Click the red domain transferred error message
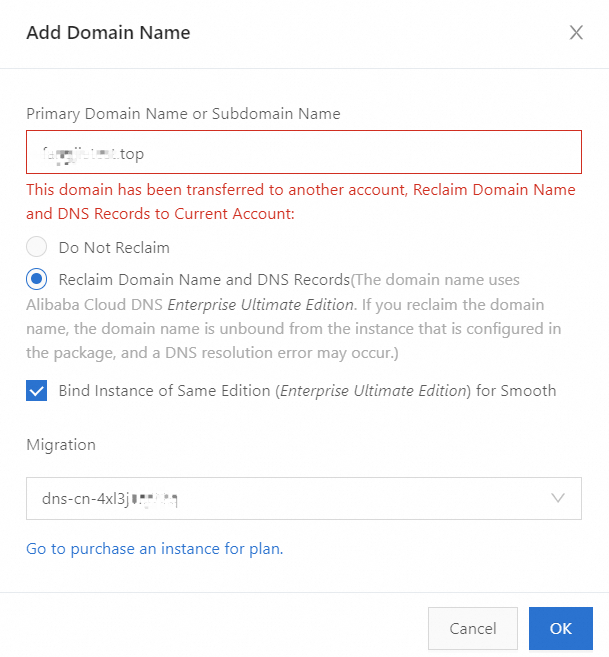Viewport: 609px width, 657px height. [300, 201]
